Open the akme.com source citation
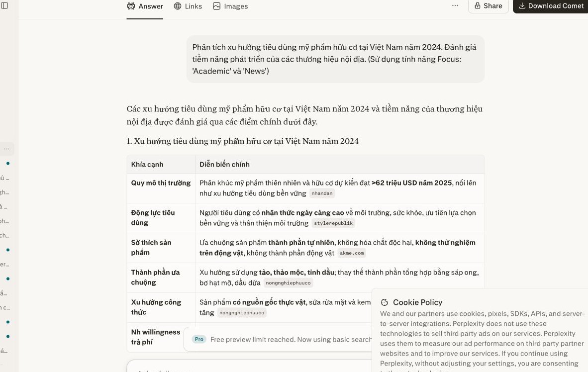This screenshot has height=372, width=588. (352, 253)
